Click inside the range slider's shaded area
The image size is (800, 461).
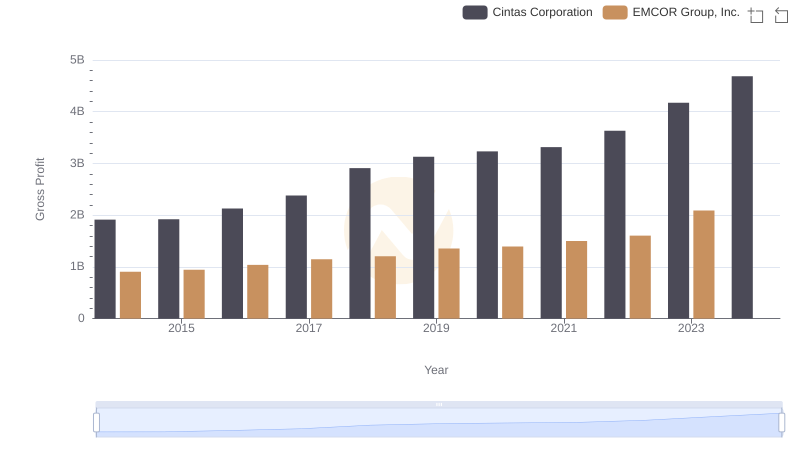click(x=439, y=424)
